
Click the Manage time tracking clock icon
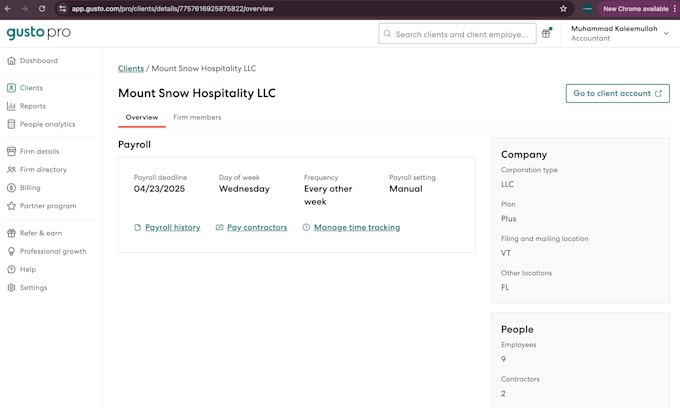[x=306, y=228]
